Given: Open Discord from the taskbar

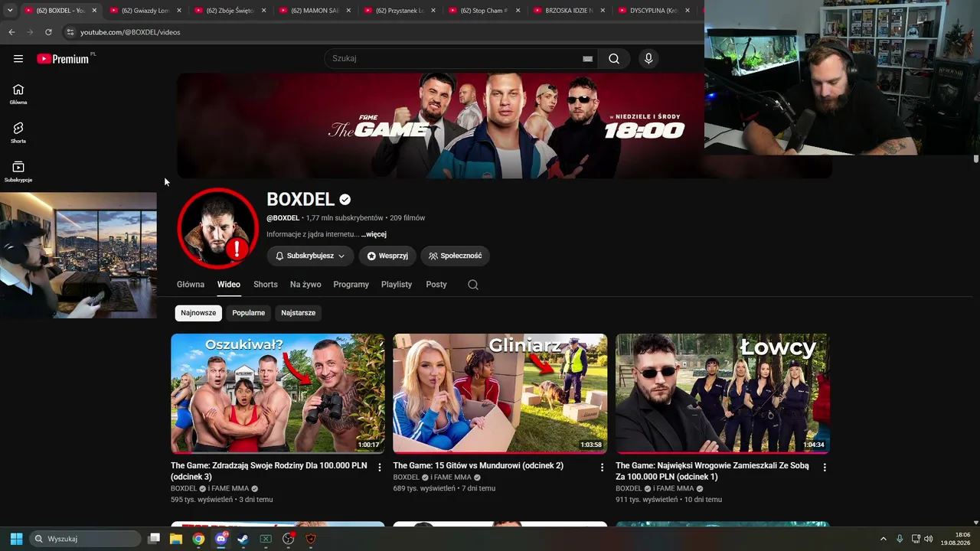Looking at the screenshot, I should [x=221, y=539].
